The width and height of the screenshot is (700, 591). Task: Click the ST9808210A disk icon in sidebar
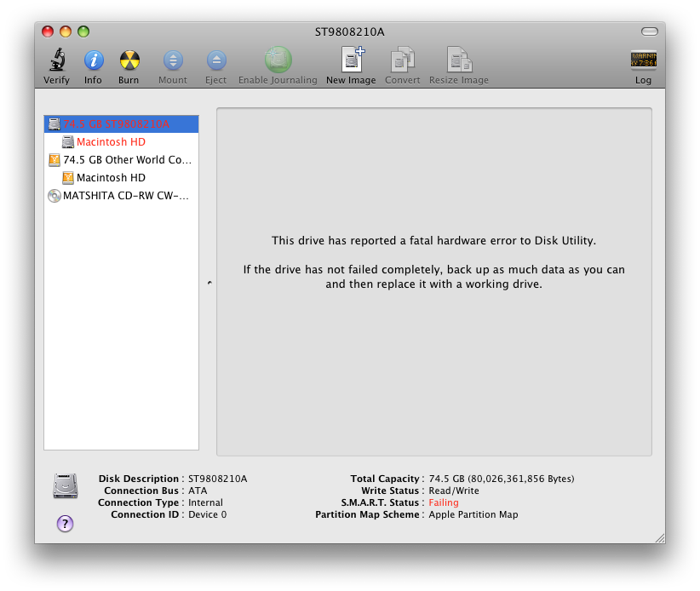click(x=54, y=124)
